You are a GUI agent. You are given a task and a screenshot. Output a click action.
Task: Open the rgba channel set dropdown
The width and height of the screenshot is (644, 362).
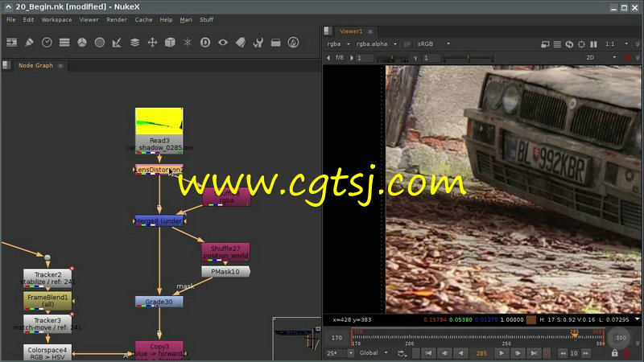click(x=338, y=44)
